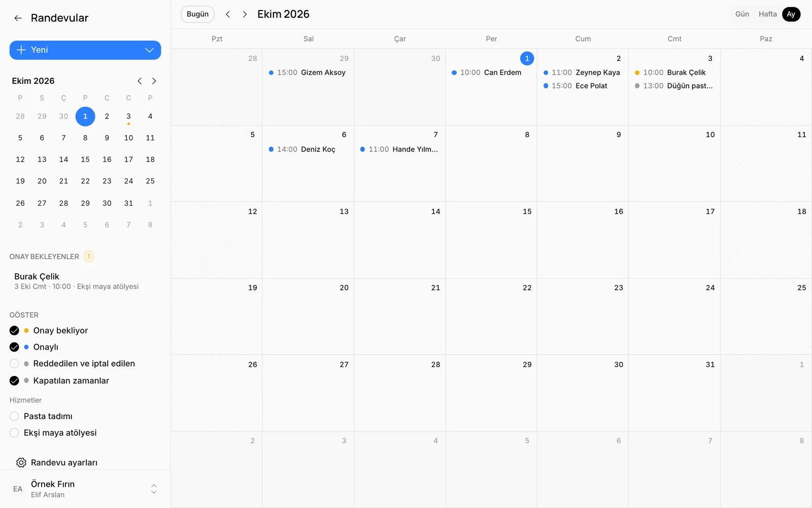Navigate to next month in main calendar header
The width and height of the screenshot is (812, 508).
click(245, 14)
